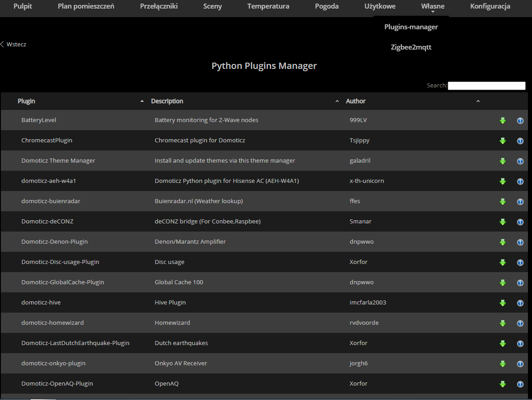Install domoticz-homewizard green arrow
This screenshot has width=532, height=400.
coord(502,323)
